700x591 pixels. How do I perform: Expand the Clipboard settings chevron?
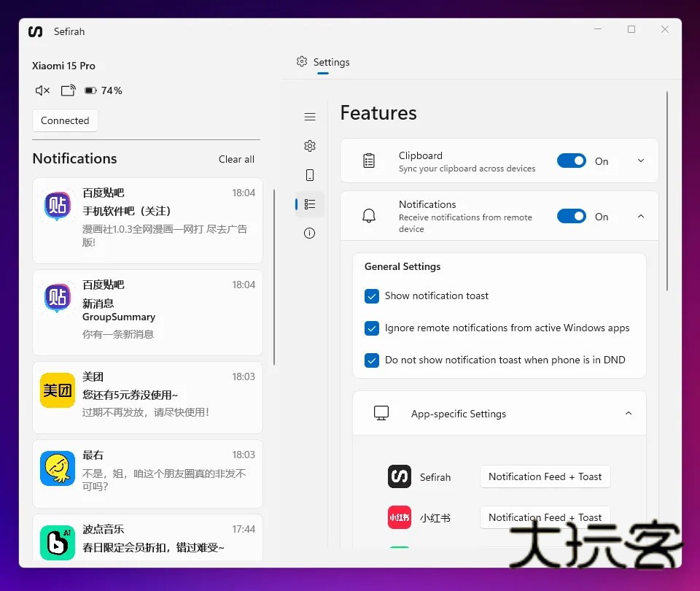pyautogui.click(x=641, y=161)
